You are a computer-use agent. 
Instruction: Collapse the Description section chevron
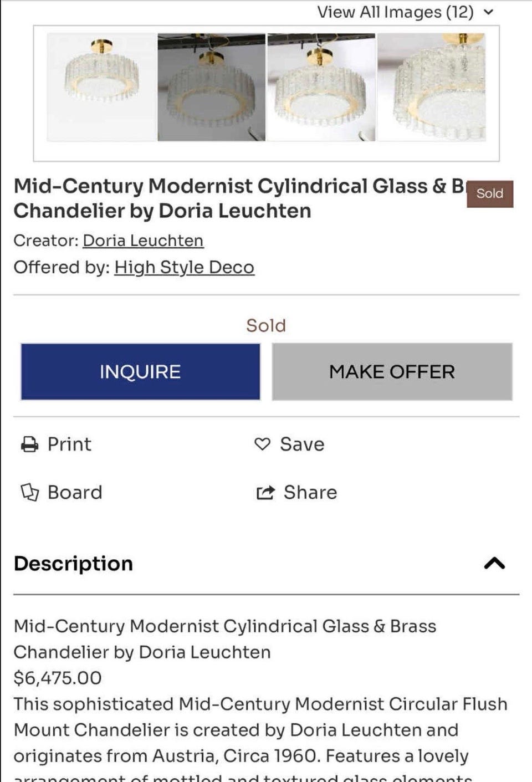pyautogui.click(x=494, y=564)
